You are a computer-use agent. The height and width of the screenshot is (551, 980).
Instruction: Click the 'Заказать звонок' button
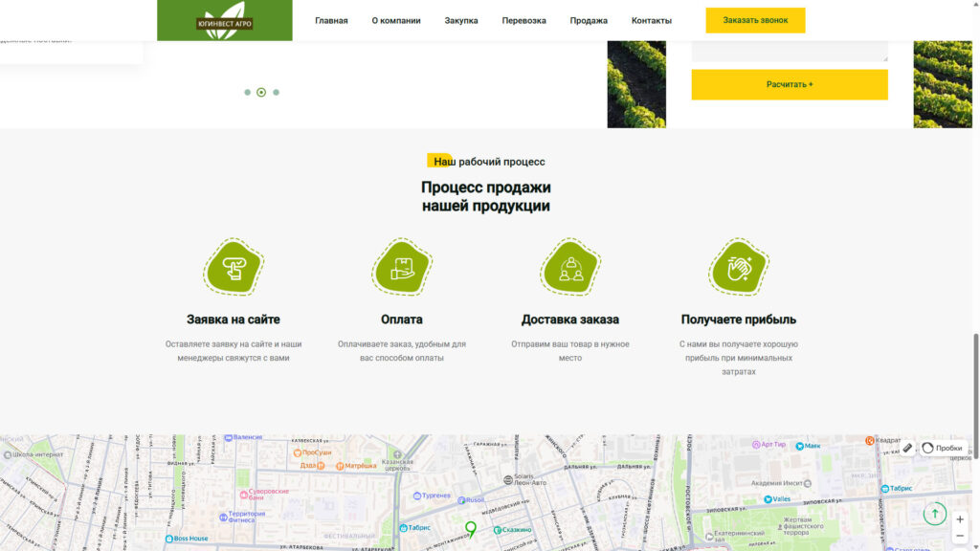pos(755,20)
